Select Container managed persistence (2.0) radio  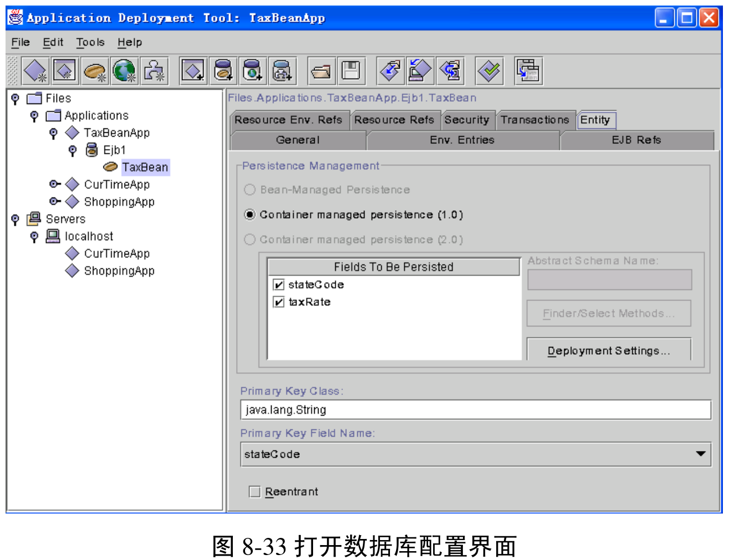[250, 240]
